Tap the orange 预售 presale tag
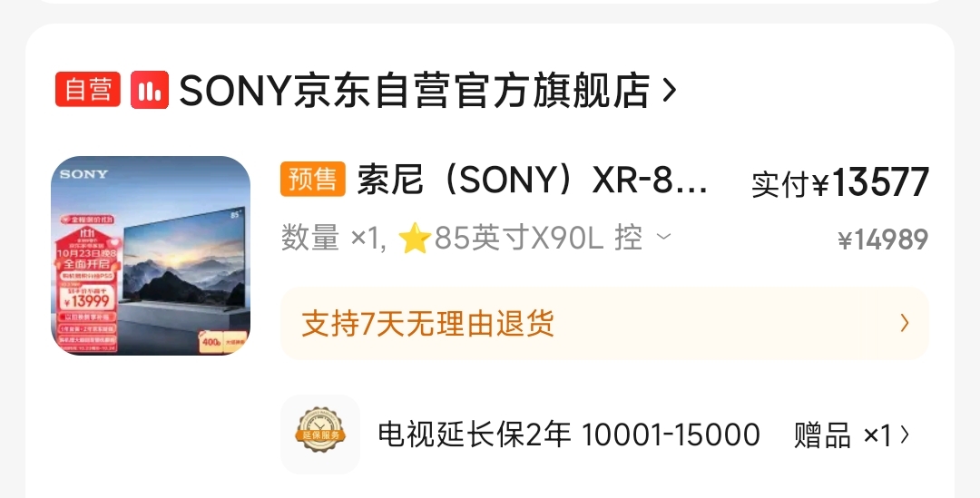This screenshot has height=498, width=980. (x=312, y=180)
